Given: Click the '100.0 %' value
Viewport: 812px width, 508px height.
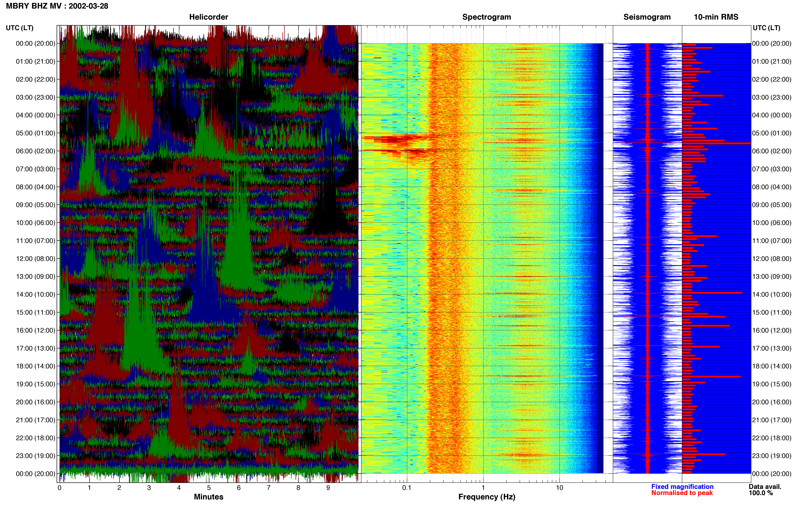Looking at the screenshot, I should click(761, 493).
